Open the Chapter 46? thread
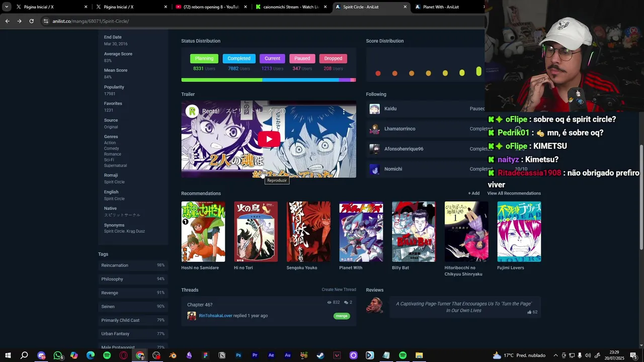644x362 pixels. coord(200,305)
